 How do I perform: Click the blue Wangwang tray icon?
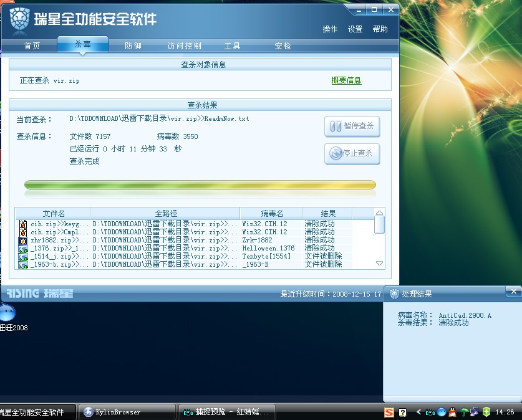click(441, 413)
